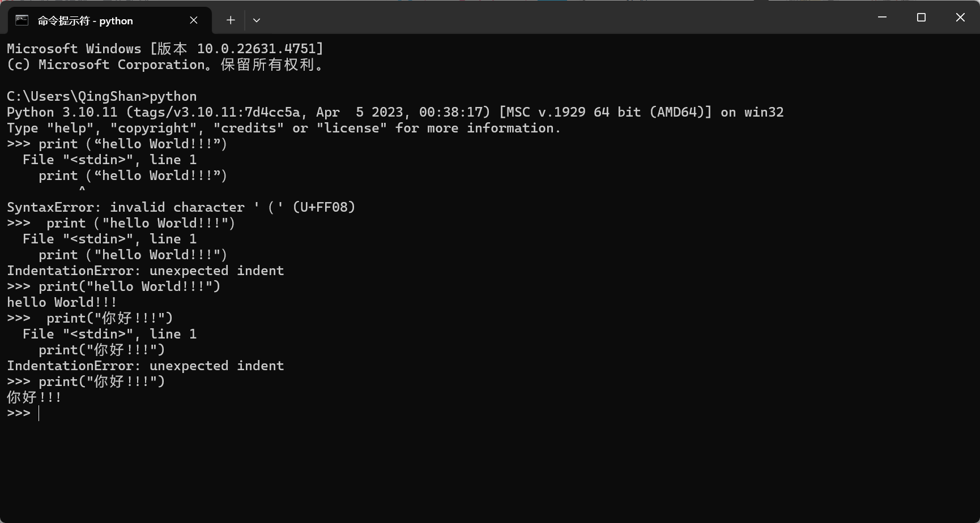Click the Microsoft Corporation copyright line
Viewport: 980px width, 523px height.
tap(165, 65)
